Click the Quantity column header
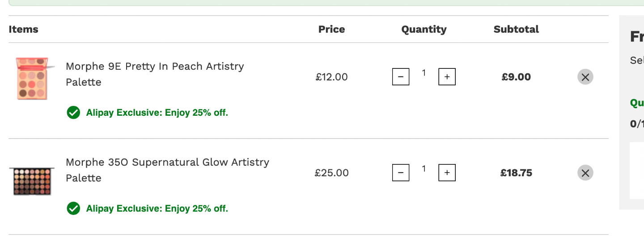The width and height of the screenshot is (644, 248). click(424, 29)
